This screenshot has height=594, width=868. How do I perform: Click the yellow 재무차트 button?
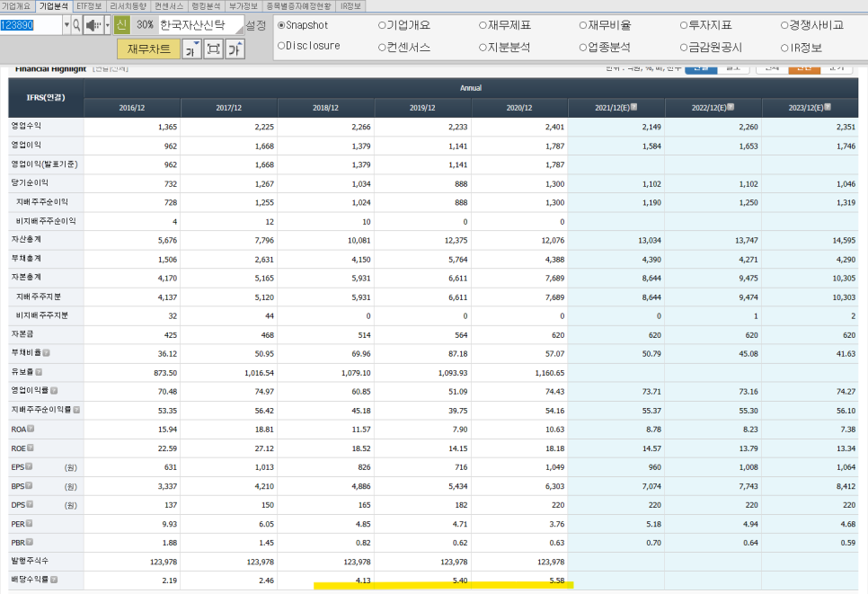click(x=148, y=49)
